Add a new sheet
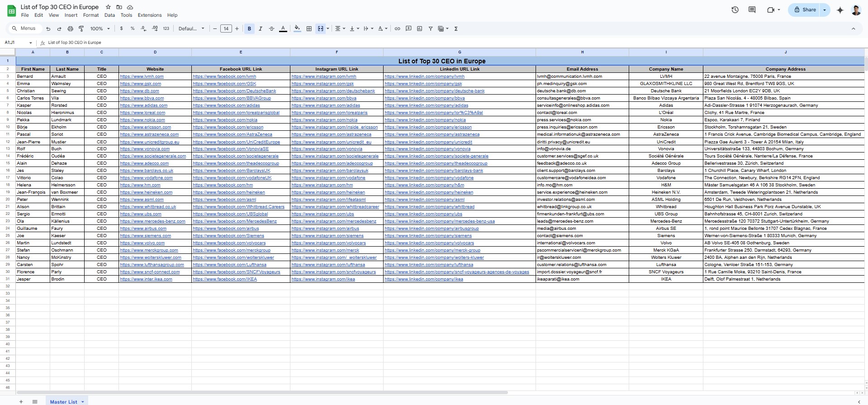 (21, 401)
